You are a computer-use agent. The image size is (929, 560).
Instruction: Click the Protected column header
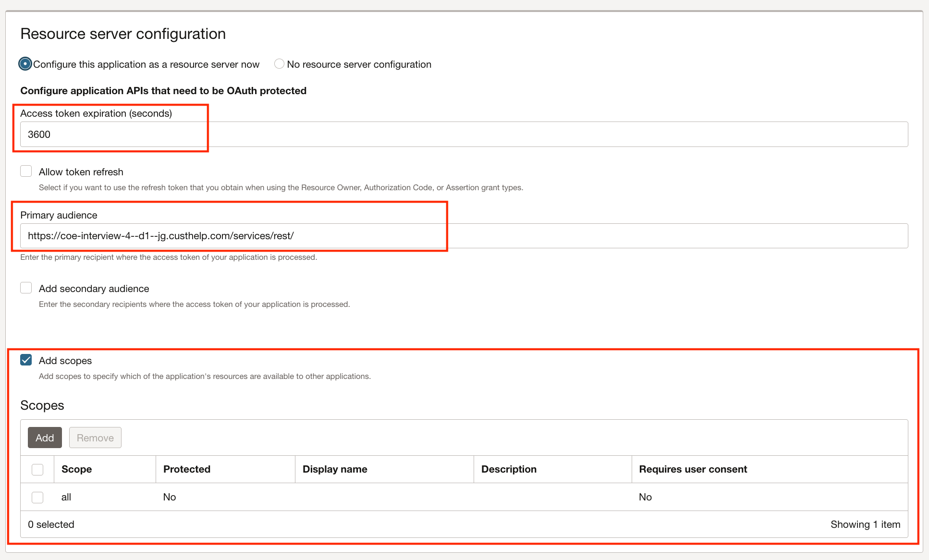(x=187, y=469)
